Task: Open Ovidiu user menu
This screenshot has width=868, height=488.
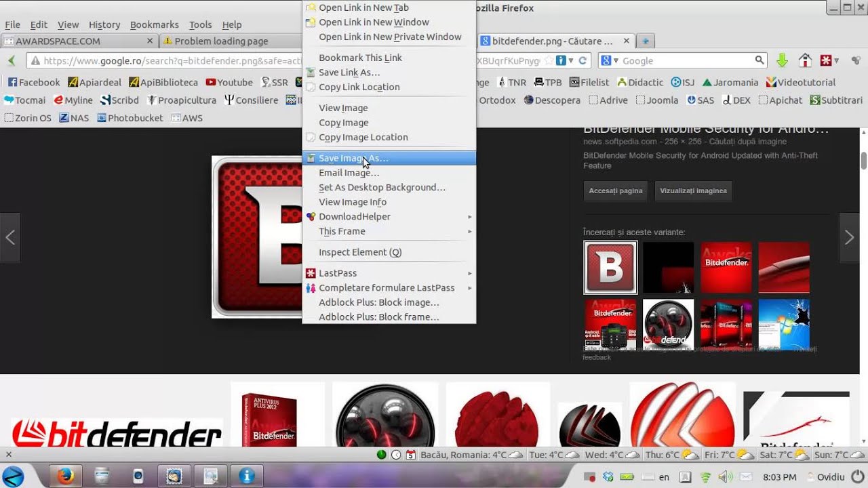Action: [x=826, y=477]
